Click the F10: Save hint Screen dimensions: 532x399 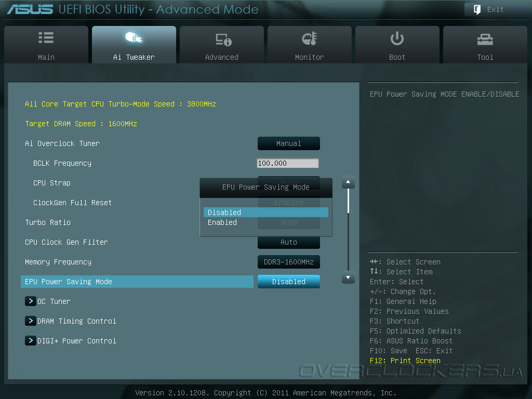(x=388, y=351)
